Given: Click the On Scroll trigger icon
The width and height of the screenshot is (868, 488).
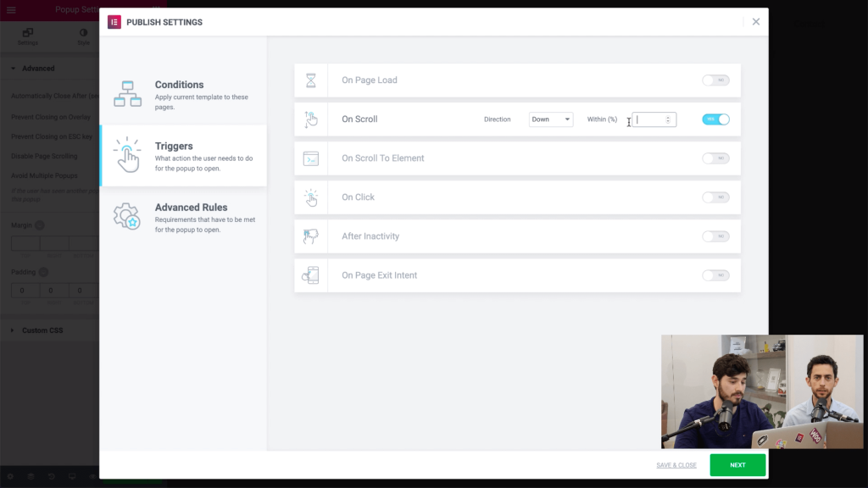Looking at the screenshot, I should point(311,119).
